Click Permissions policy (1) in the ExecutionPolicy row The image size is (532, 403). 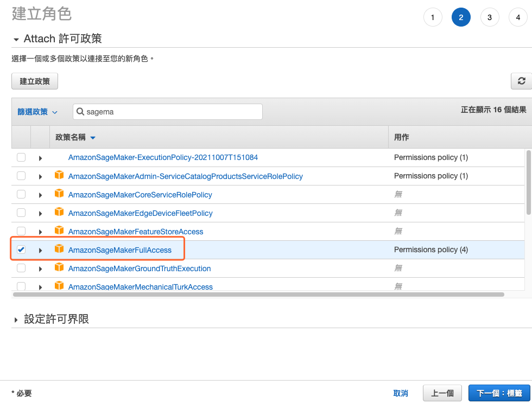point(431,158)
